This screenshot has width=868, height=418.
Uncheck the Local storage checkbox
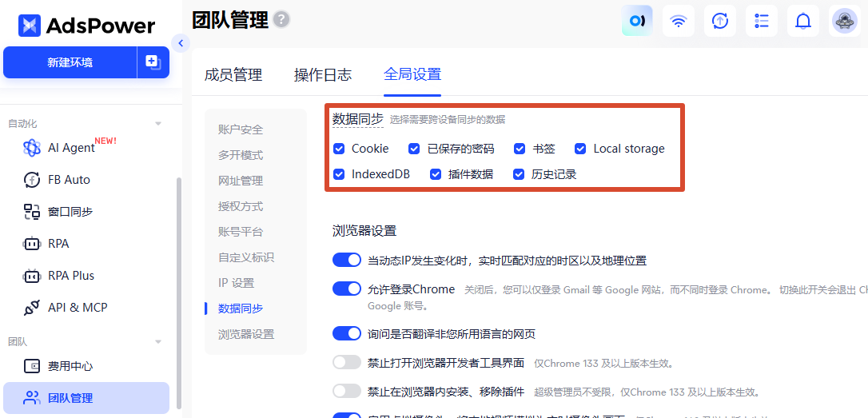click(x=580, y=149)
